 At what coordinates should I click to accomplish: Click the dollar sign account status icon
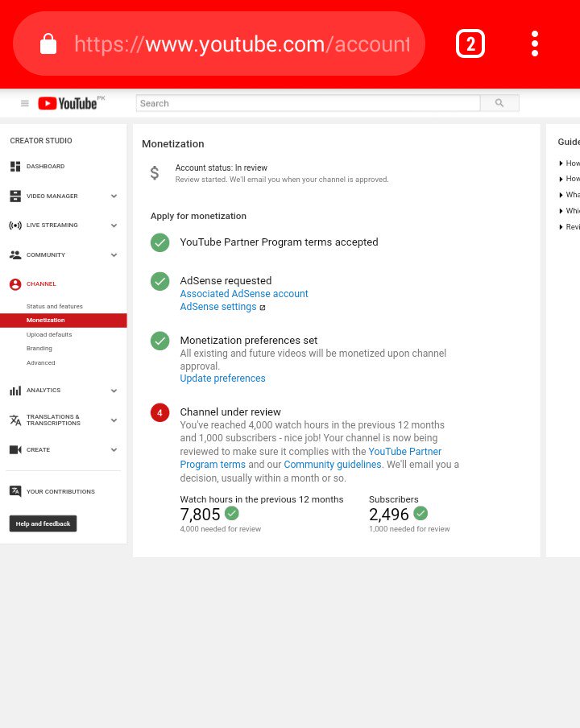tap(155, 172)
